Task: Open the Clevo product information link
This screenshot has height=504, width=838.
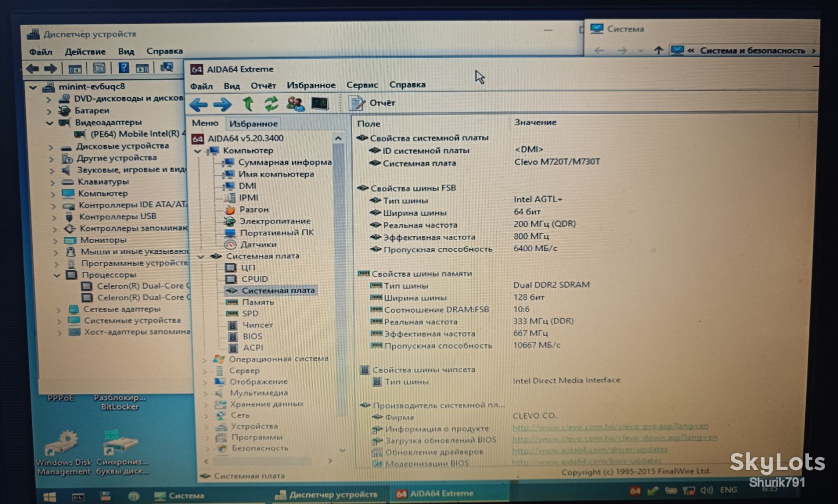Action: coord(610,427)
